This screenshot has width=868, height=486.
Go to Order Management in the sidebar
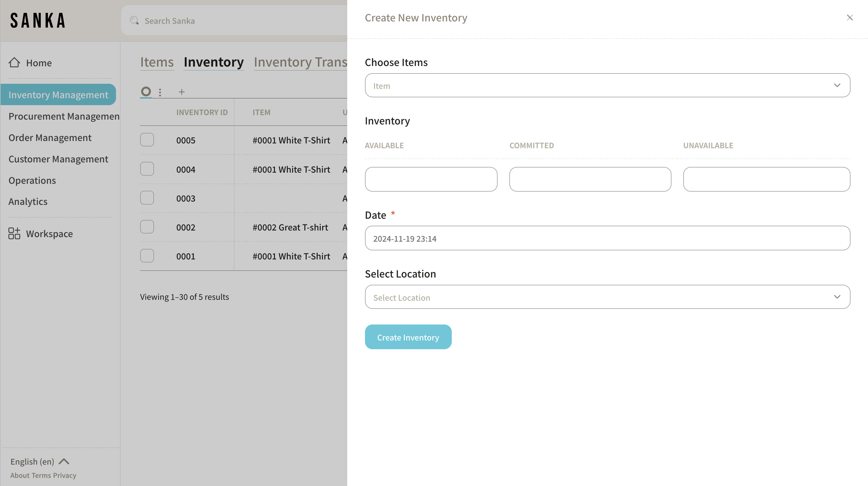[50, 138]
